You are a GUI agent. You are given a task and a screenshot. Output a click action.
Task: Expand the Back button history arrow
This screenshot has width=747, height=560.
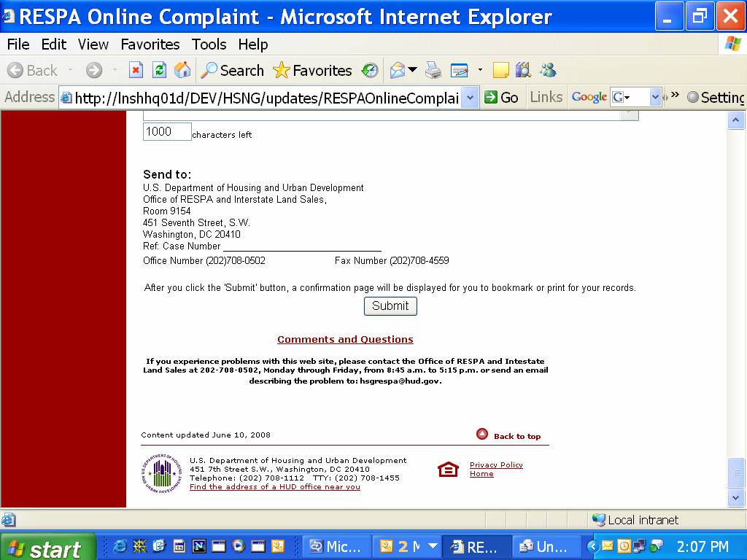[x=71, y=70]
